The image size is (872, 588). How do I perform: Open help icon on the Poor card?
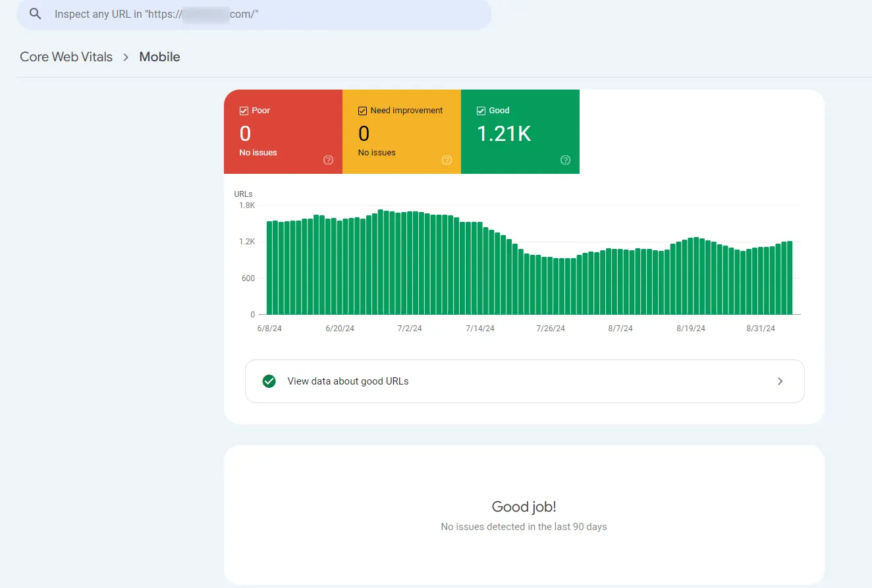point(329,160)
